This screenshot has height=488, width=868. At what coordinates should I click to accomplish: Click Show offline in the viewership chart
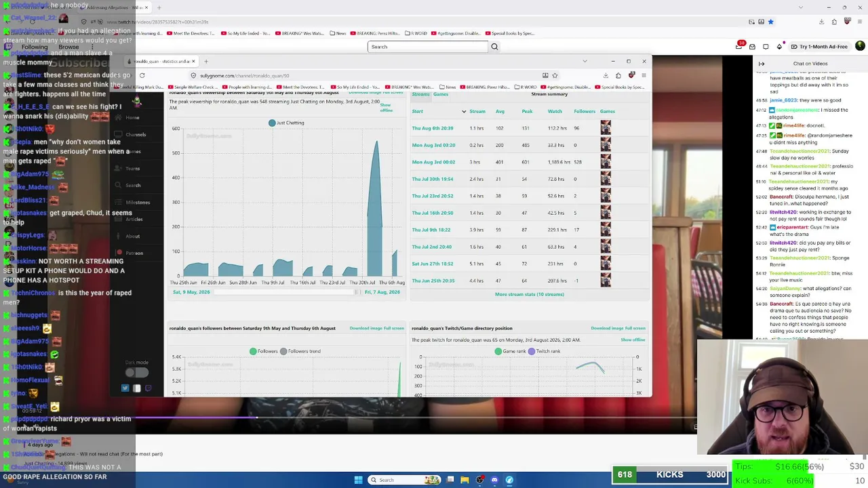point(386,108)
